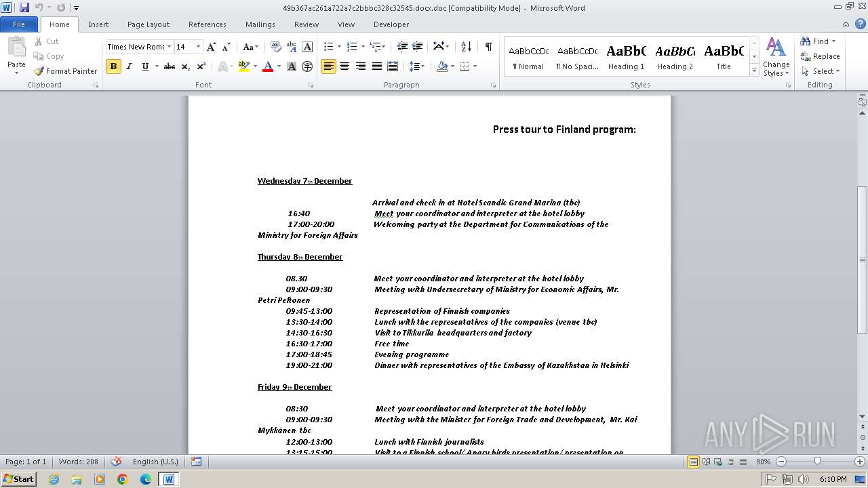Click the Sort icon
The image size is (868, 488).
coord(466,47)
